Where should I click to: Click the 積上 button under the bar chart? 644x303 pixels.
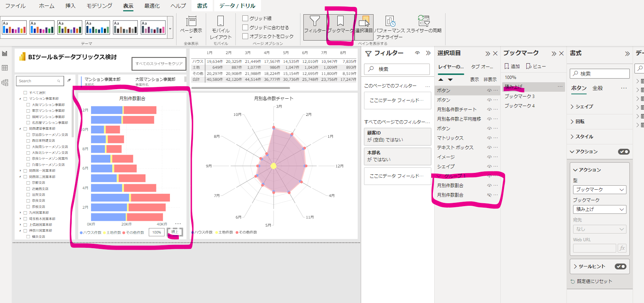click(175, 232)
